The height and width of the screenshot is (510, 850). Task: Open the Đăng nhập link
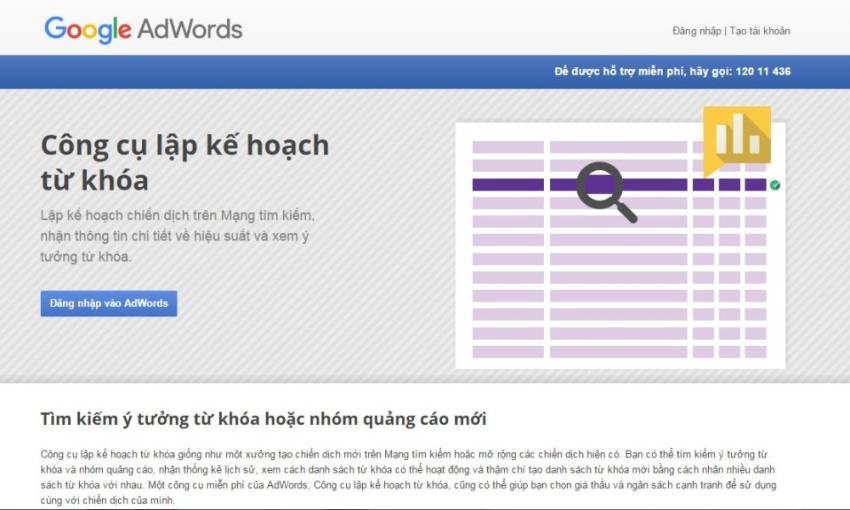(697, 31)
